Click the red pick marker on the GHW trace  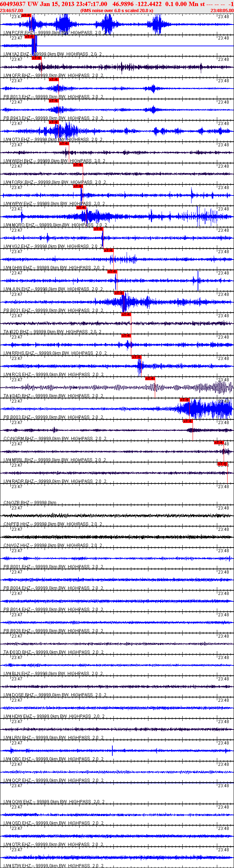(109, 250)
